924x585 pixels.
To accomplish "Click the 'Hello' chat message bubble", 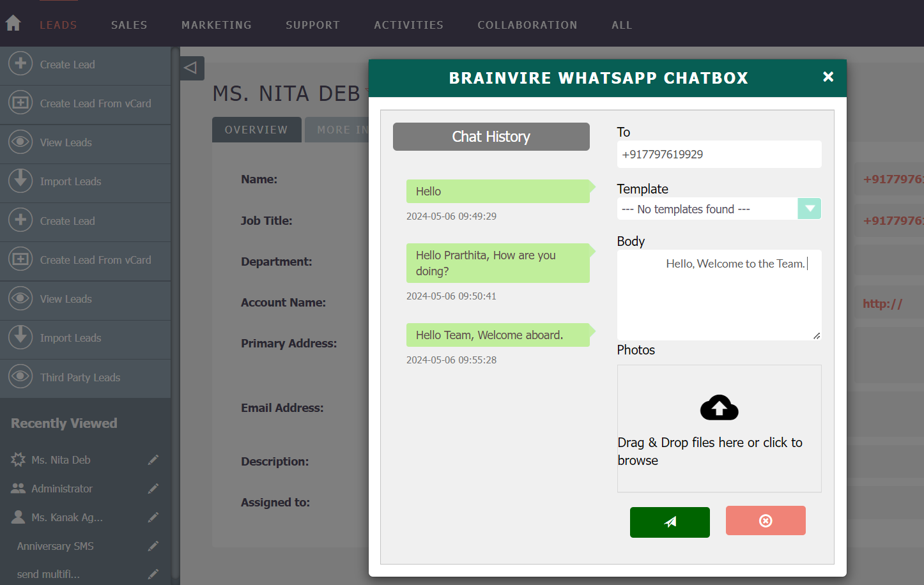I will coord(498,191).
